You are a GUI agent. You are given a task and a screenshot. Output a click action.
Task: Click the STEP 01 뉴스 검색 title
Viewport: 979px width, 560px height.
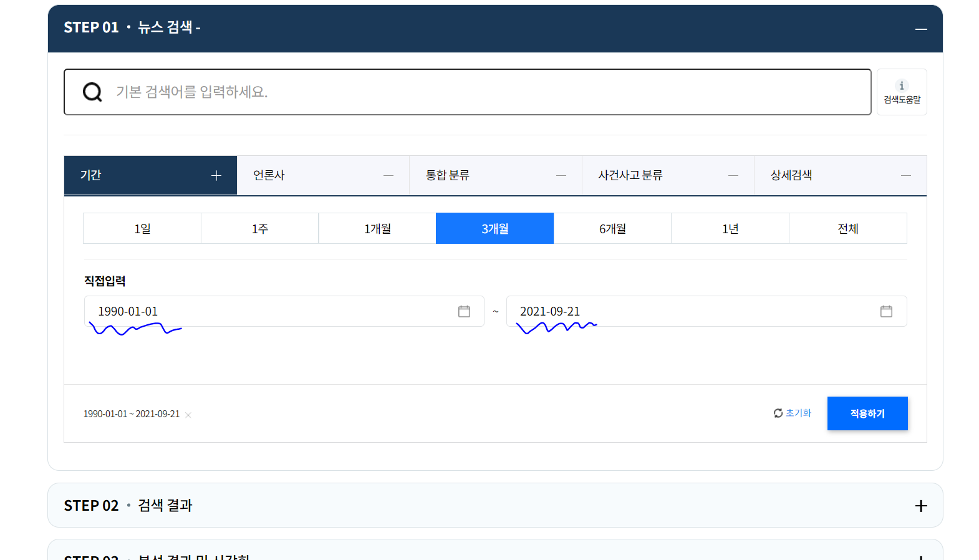point(132,27)
